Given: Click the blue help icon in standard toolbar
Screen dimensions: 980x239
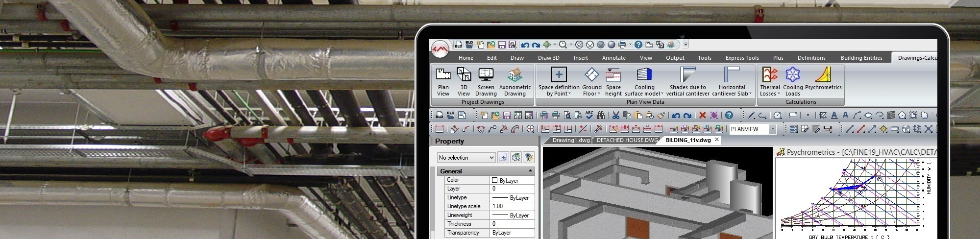Looking at the screenshot, I should [729, 115].
